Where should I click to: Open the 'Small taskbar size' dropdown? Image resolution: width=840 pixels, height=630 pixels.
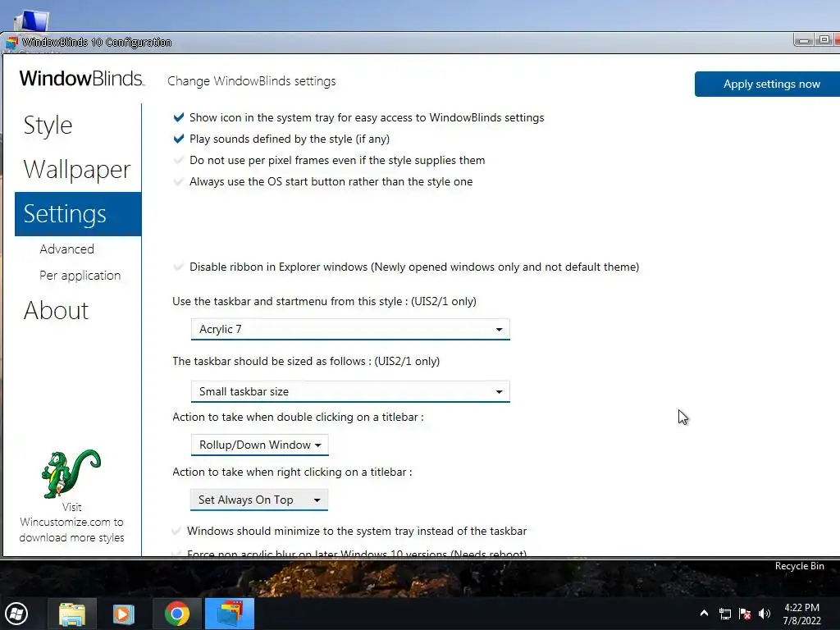pos(350,391)
